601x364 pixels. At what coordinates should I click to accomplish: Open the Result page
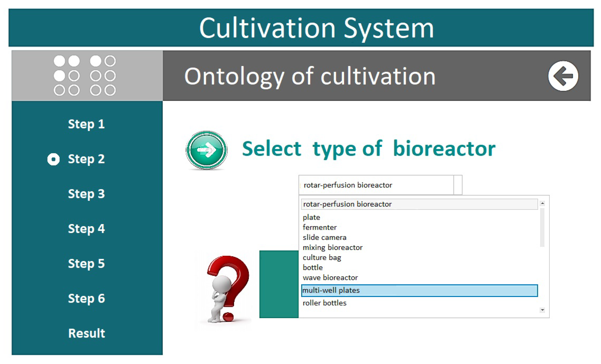tap(86, 333)
